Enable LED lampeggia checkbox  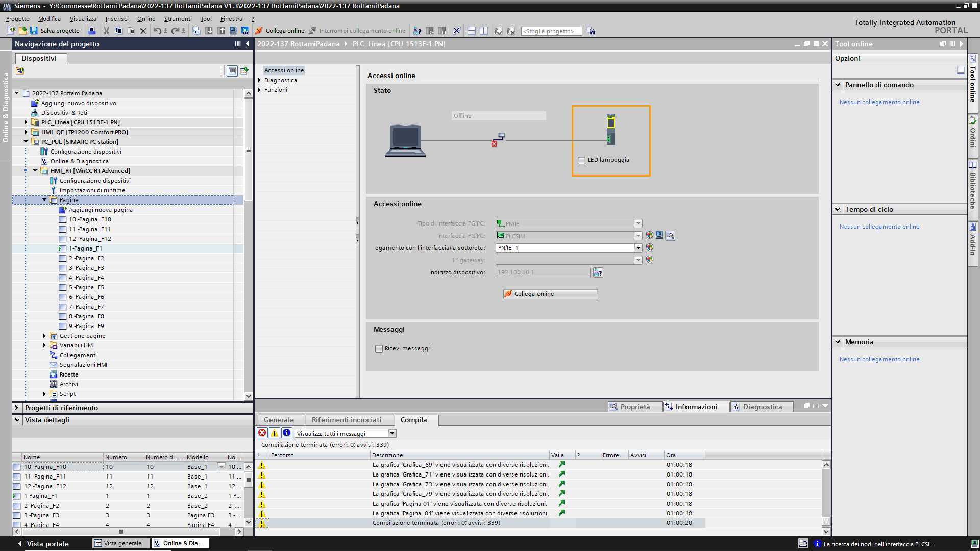pyautogui.click(x=581, y=160)
